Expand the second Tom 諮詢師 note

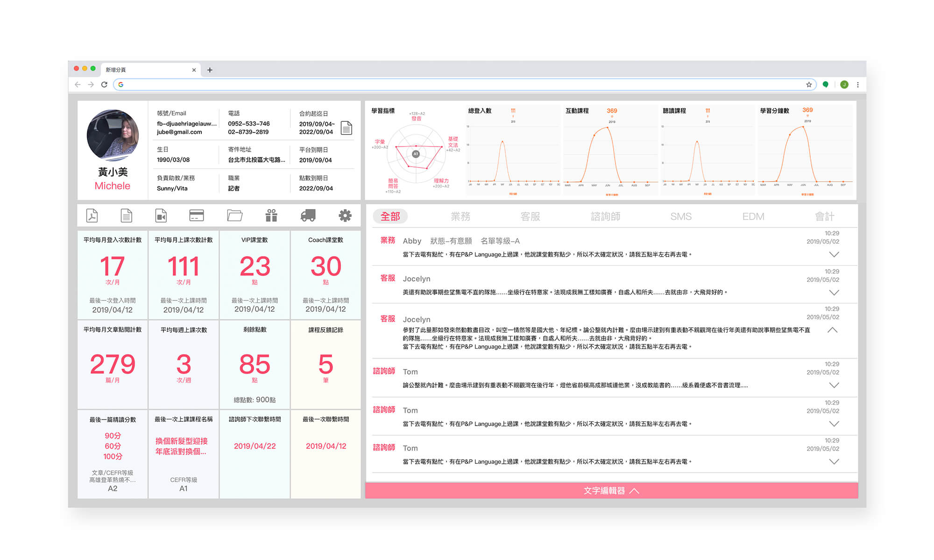834,424
